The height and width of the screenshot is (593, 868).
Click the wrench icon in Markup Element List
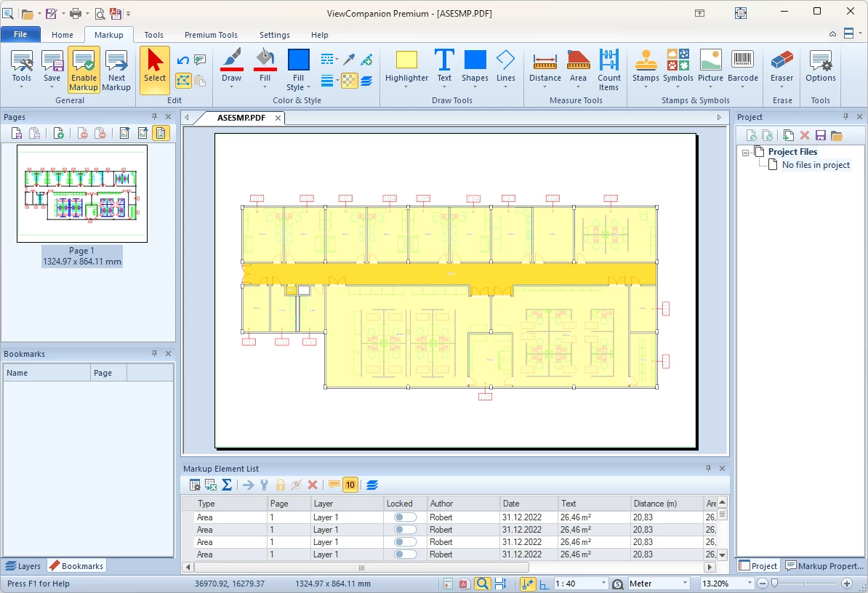click(265, 485)
